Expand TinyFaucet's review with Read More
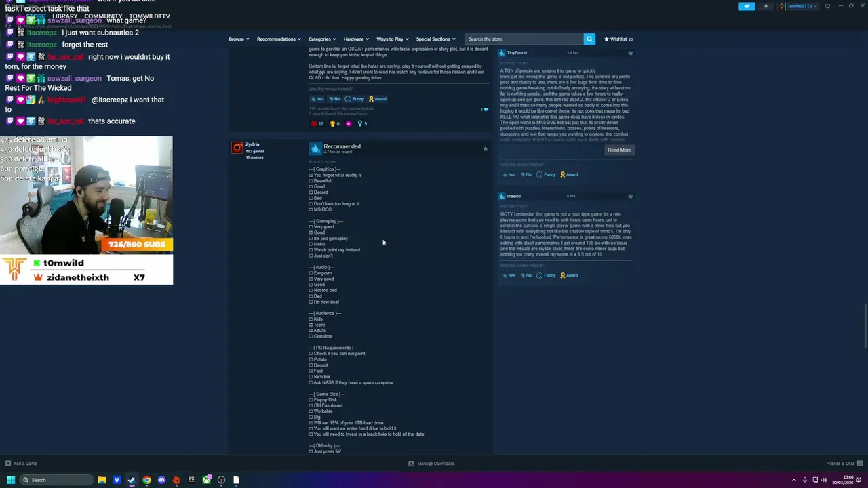The height and width of the screenshot is (488, 868). [619, 150]
